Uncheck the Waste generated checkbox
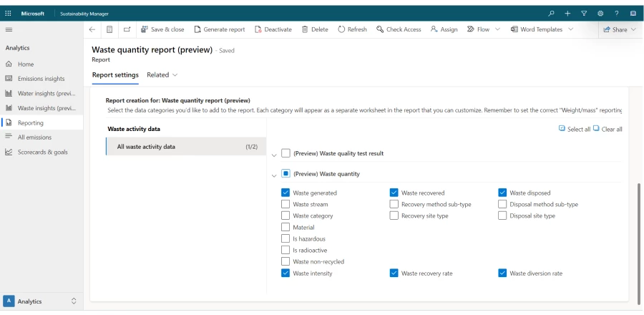 coord(286,193)
